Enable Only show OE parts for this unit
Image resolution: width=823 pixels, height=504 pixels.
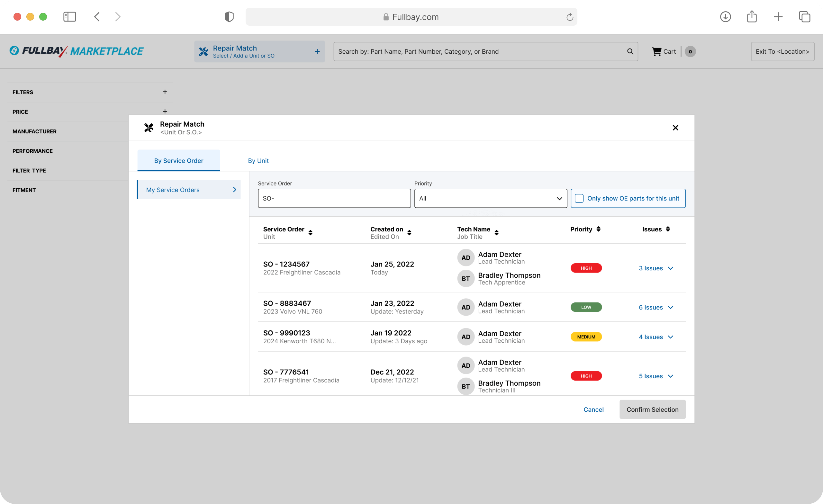(579, 198)
